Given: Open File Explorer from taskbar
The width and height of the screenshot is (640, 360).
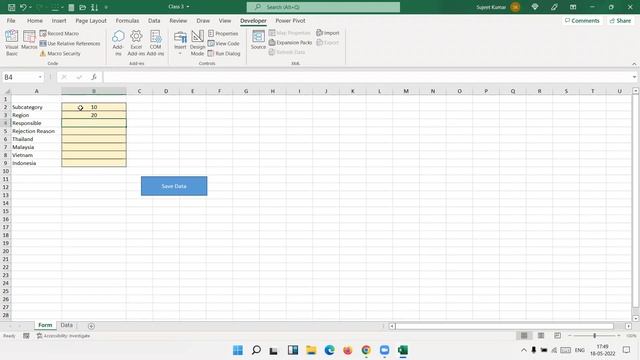Looking at the screenshot, I should click(311, 350).
